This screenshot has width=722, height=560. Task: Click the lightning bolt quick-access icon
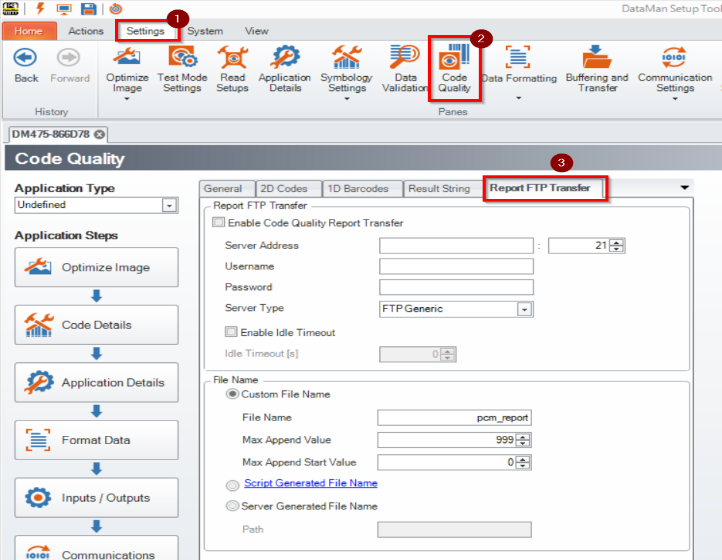41,9
